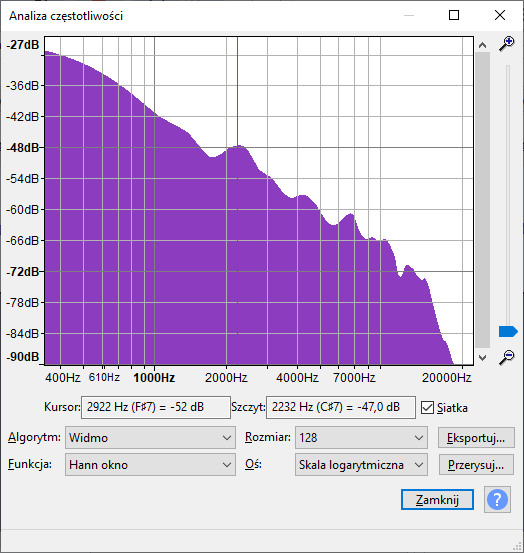
Task: Click the 400Hz axis label
Action: pyautogui.click(x=63, y=378)
